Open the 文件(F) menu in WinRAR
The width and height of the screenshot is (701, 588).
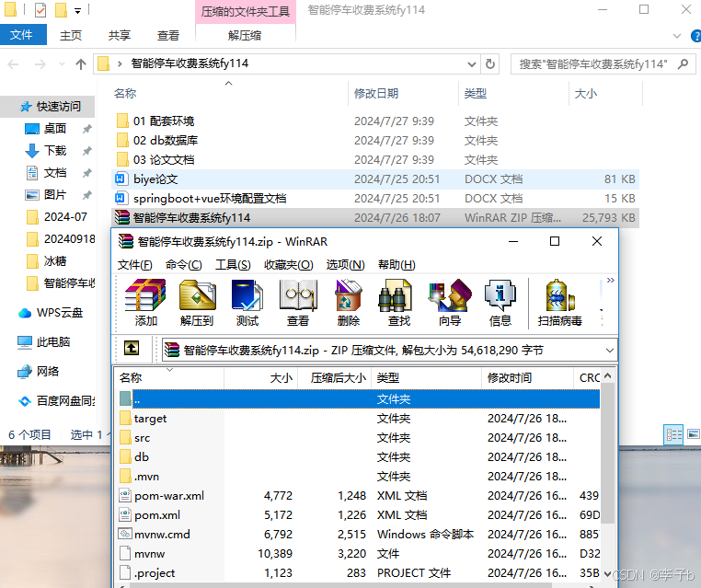pos(134,265)
